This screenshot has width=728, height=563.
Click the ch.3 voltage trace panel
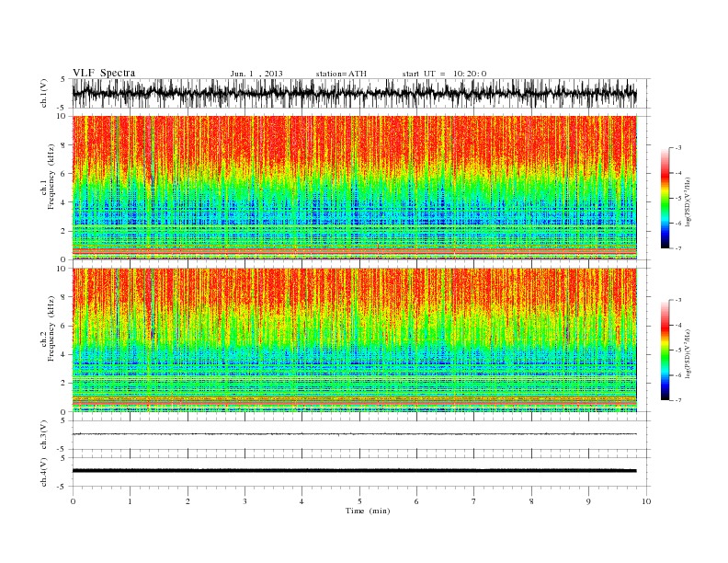360,435
